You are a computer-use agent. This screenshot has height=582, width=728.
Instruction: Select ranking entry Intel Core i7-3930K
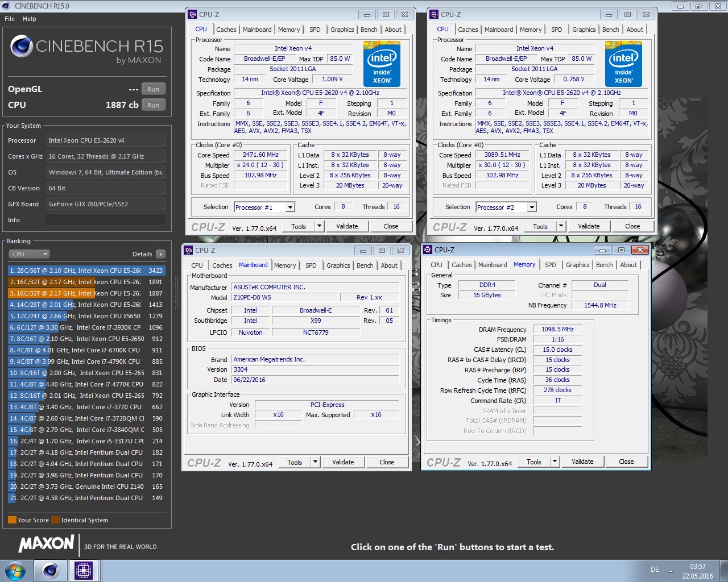87,327
